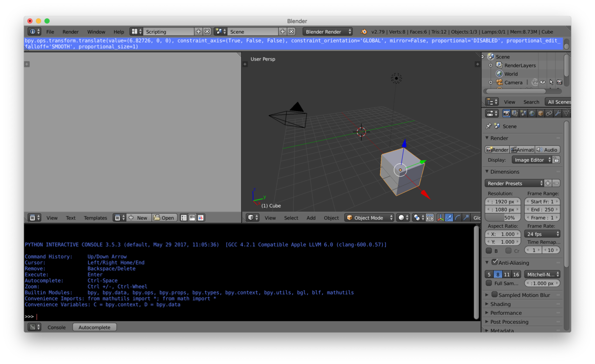Open the Object Mode dropdown

coord(369,218)
